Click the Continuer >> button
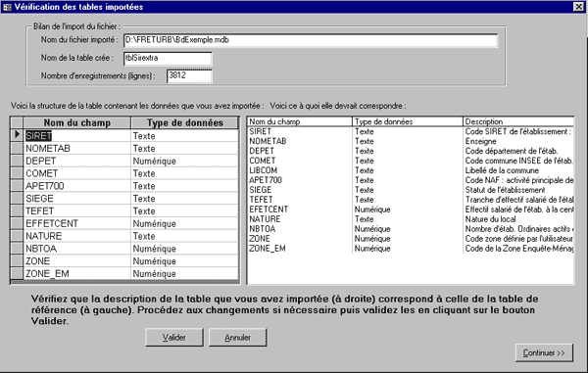Screen dimensions: 588x373 click(x=544, y=352)
